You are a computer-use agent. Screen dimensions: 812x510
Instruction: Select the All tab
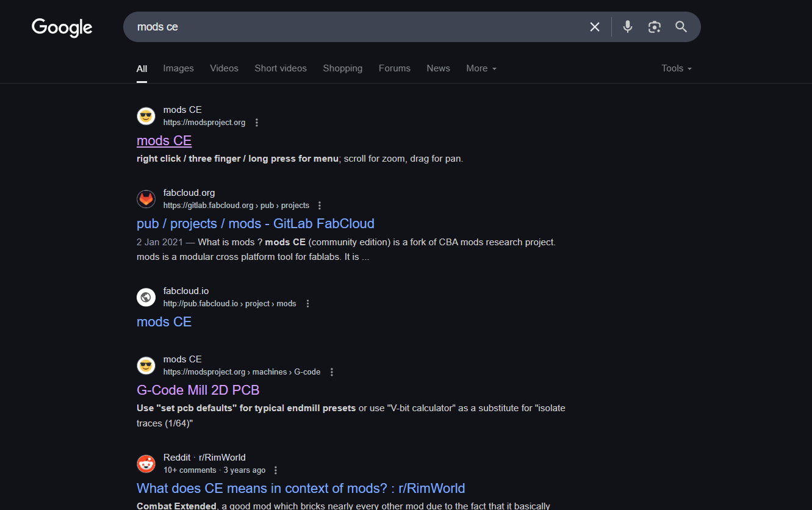pyautogui.click(x=142, y=68)
